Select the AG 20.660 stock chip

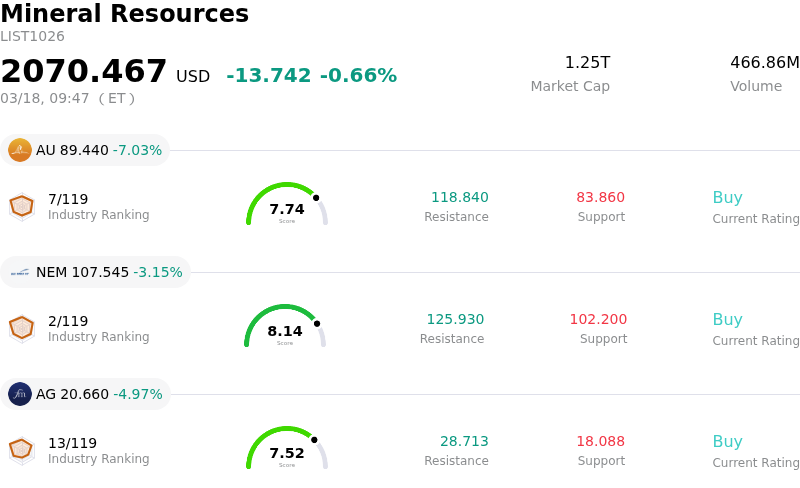pos(85,394)
